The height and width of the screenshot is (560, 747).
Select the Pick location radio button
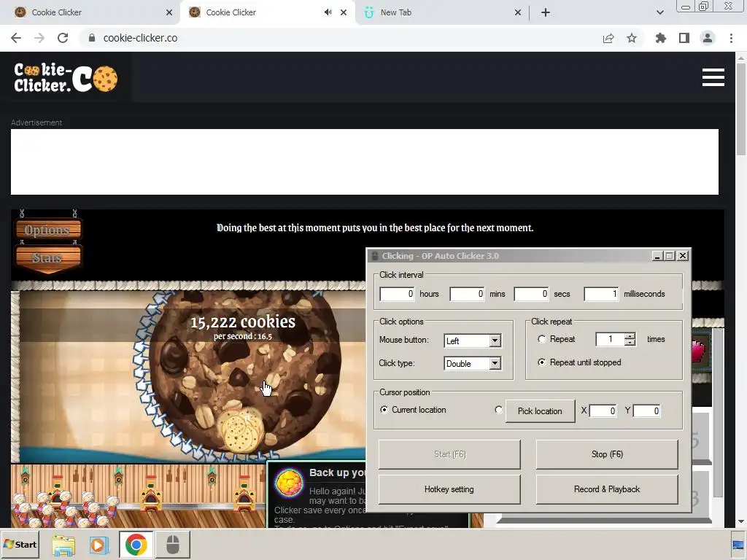click(498, 410)
